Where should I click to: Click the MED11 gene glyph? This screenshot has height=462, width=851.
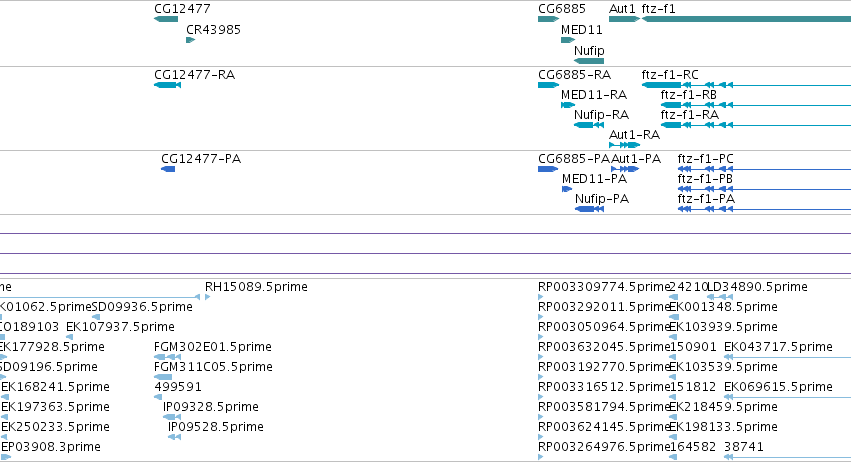569,40
